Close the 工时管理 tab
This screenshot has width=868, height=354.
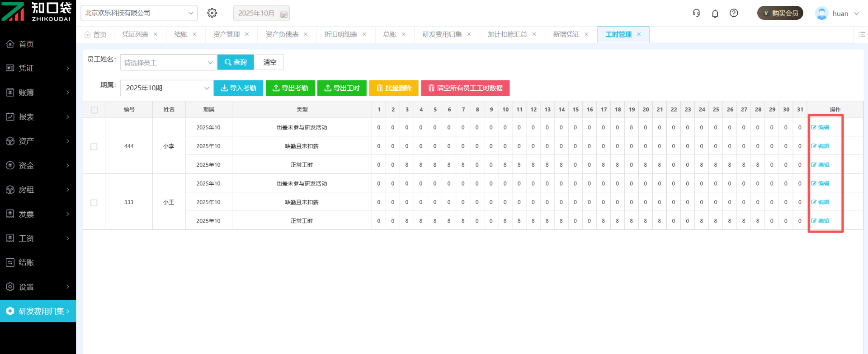[x=639, y=34]
